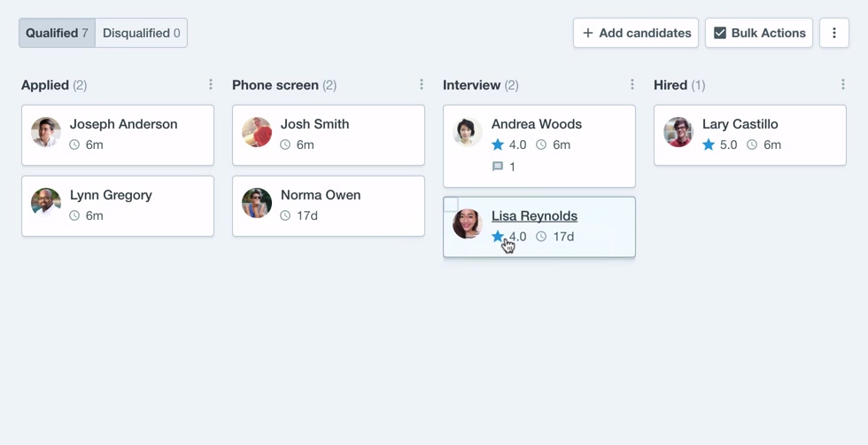
Task: Click the clock icon on Norma Owen card
Action: [285, 215]
